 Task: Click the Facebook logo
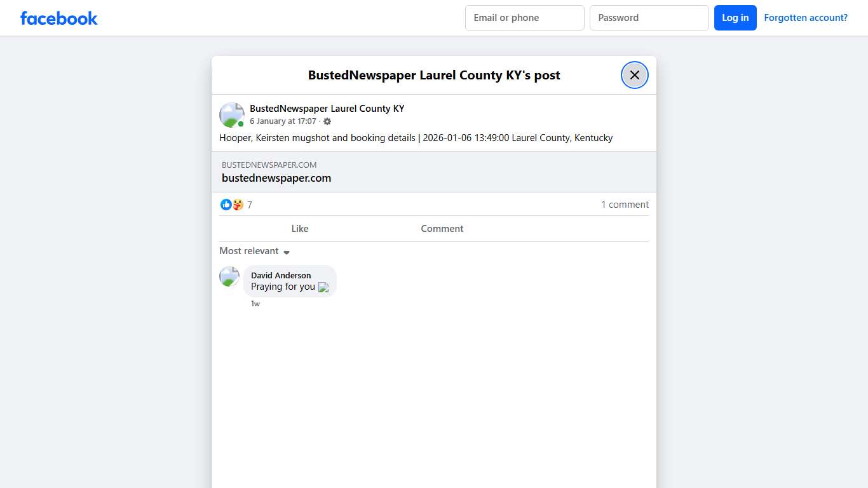click(58, 18)
